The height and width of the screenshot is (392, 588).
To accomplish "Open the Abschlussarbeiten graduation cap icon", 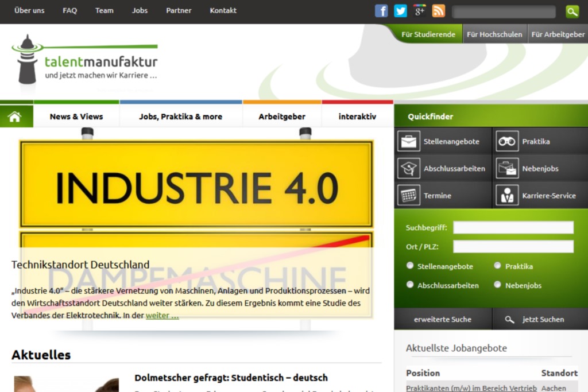I will coord(409,169).
